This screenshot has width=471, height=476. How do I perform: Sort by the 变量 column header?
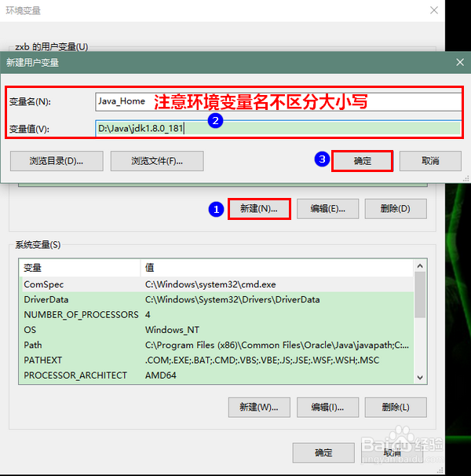80,268
